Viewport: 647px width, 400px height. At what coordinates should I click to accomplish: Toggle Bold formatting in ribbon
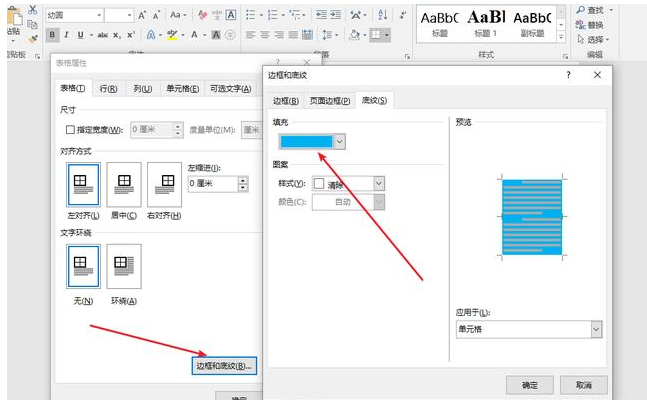(52, 35)
